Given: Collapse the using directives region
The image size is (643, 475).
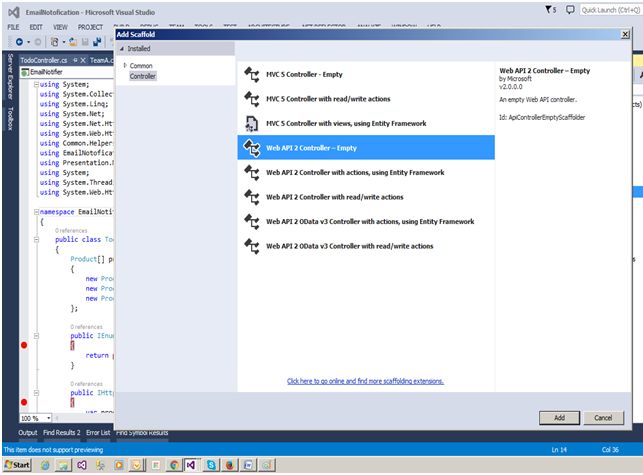Looking at the screenshot, I should click(36, 84).
